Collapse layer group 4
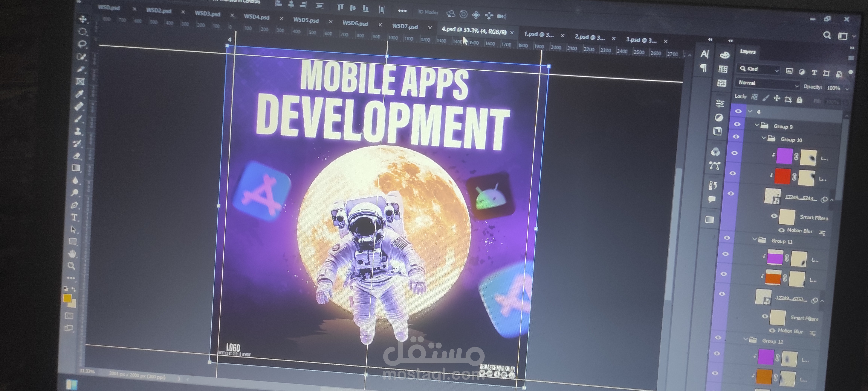 (750, 111)
